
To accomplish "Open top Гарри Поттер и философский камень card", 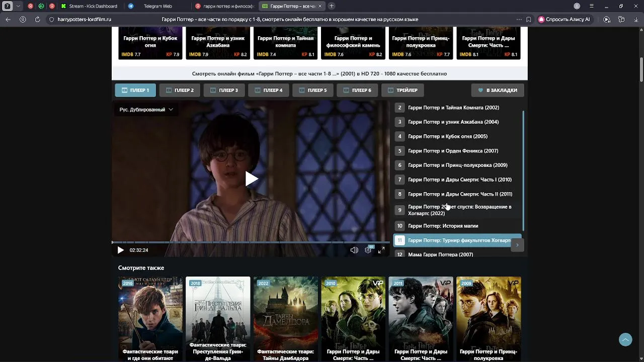I will [353, 43].
